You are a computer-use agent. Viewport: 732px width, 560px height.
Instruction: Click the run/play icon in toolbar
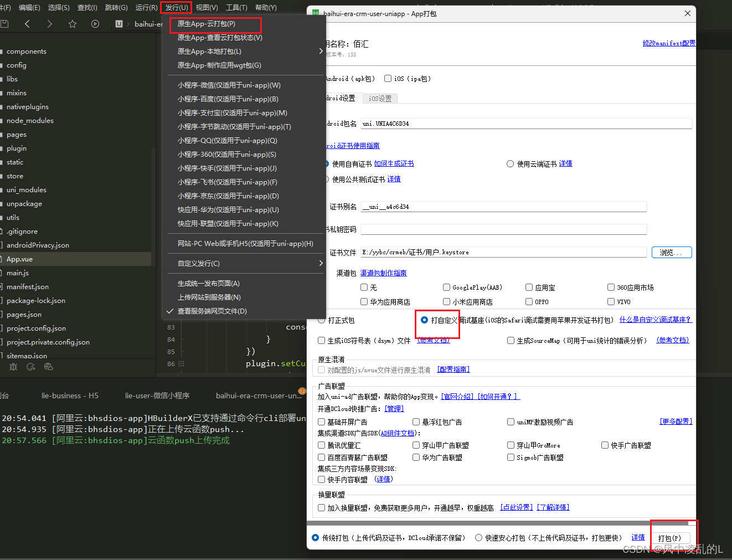point(95,23)
